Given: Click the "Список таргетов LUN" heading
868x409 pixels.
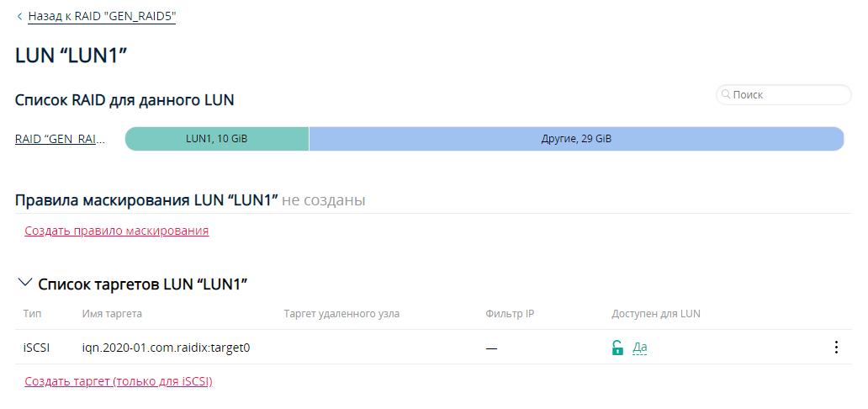Looking at the screenshot, I should 142,284.
